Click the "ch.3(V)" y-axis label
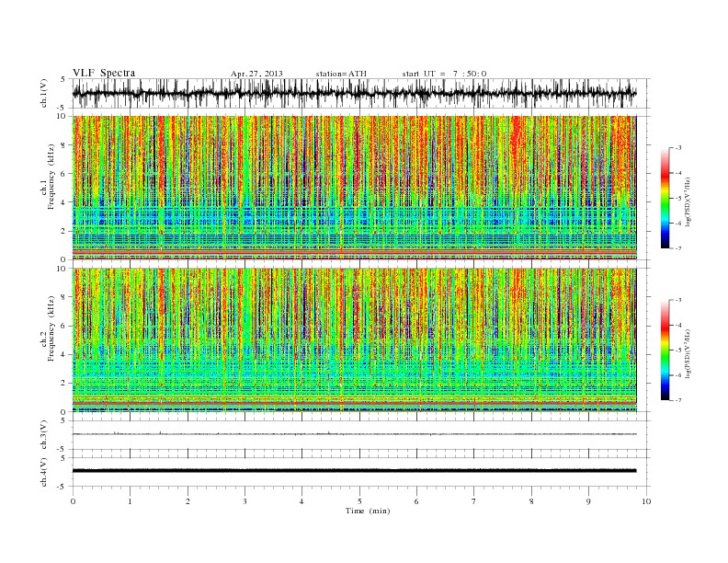The image size is (728, 563). click(x=44, y=435)
